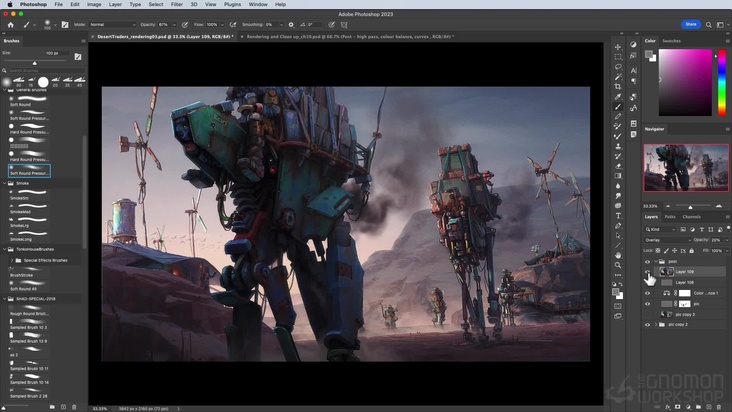Select the Clone Stamp tool
The image size is (732, 412).
[618, 146]
